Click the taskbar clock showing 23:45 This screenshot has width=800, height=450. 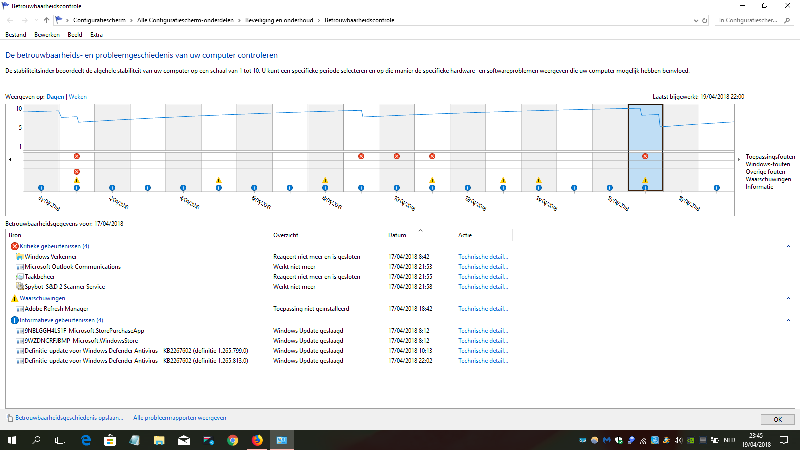tap(756, 440)
